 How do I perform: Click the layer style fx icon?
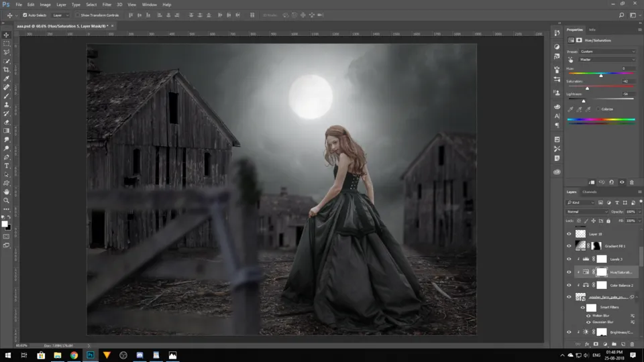coord(586,344)
